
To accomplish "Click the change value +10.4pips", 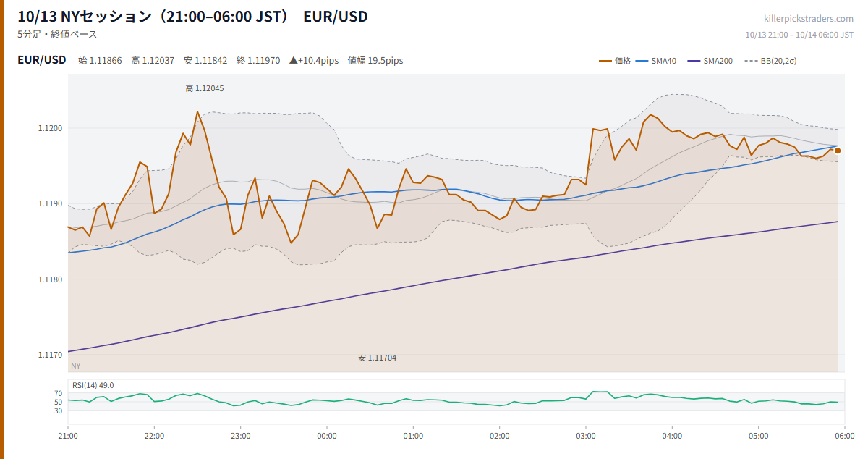I will click(x=314, y=61).
